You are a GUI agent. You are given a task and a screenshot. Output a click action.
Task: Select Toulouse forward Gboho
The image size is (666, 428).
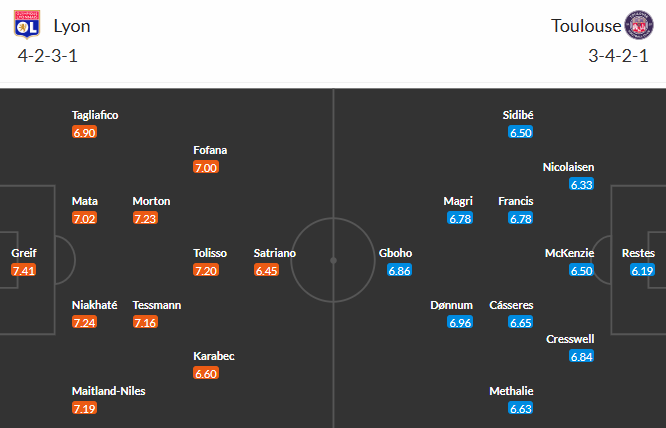(x=395, y=253)
